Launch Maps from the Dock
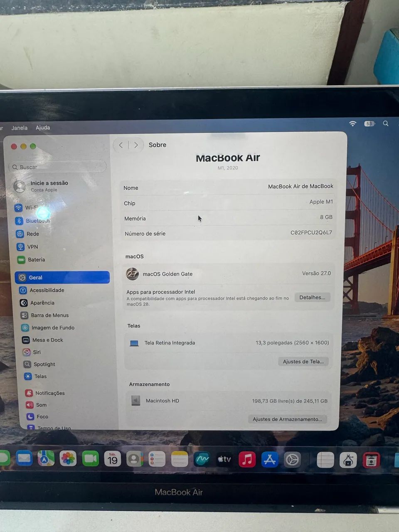Image resolution: width=399 pixels, height=532 pixels. (x=46, y=458)
